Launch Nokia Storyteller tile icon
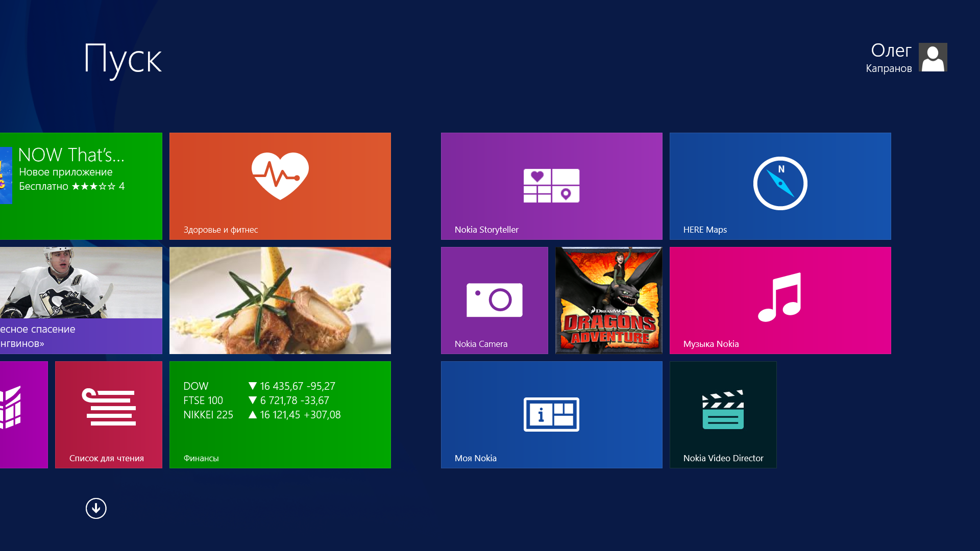The image size is (980, 551). tap(551, 186)
